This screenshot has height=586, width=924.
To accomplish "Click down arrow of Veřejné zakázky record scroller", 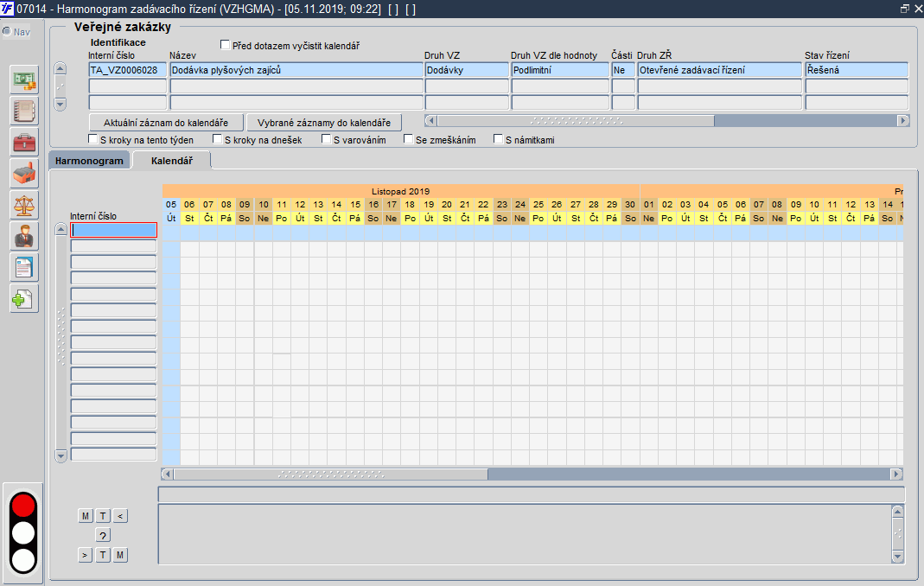I will coord(61,105).
